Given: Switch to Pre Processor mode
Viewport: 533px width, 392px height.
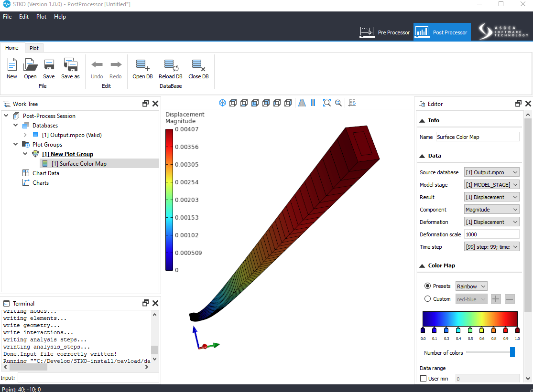Looking at the screenshot, I should coord(385,32).
